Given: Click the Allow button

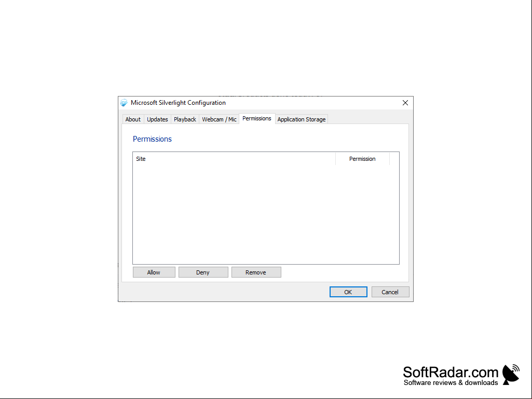Looking at the screenshot, I should pyautogui.click(x=154, y=272).
